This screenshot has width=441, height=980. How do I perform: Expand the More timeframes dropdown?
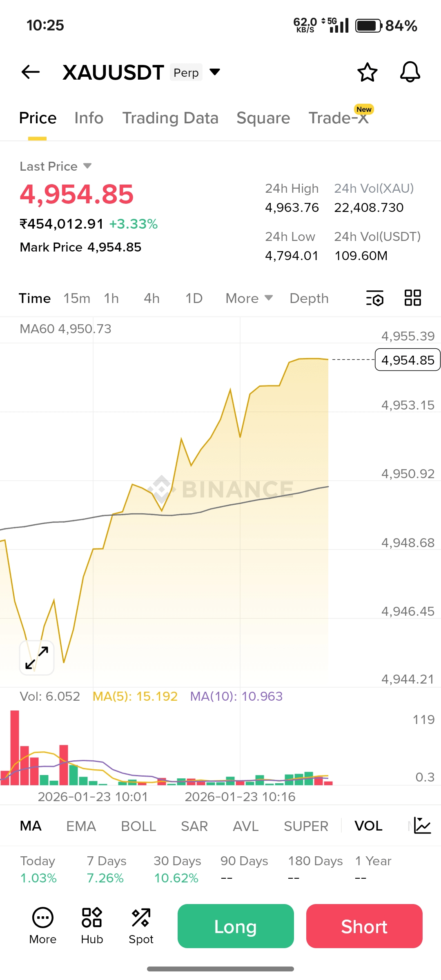click(x=249, y=298)
